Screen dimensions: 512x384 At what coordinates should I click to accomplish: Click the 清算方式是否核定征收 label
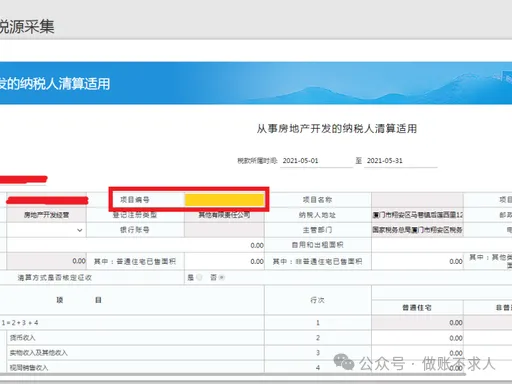coord(55,277)
